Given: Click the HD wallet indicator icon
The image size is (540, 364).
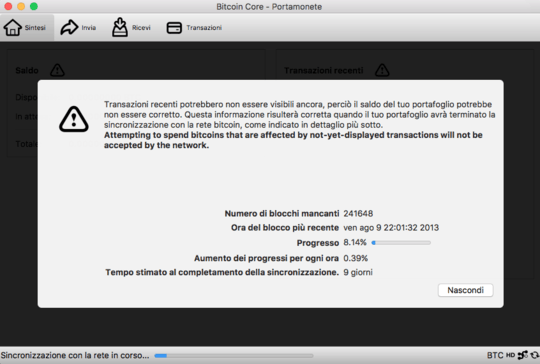Looking at the screenshot, I should [x=510, y=355].
